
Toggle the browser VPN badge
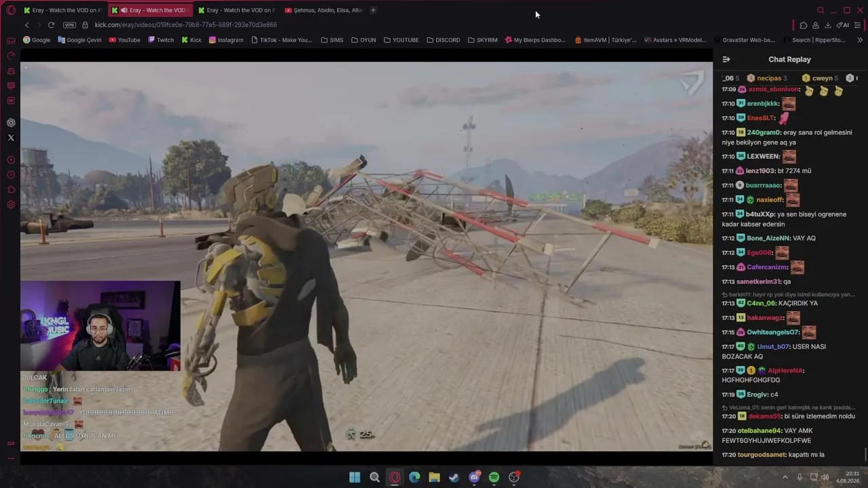pyautogui.click(x=69, y=25)
